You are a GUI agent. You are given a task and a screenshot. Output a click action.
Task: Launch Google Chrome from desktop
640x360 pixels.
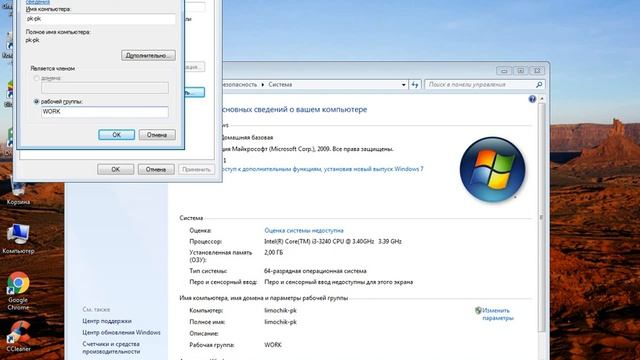click(18, 291)
